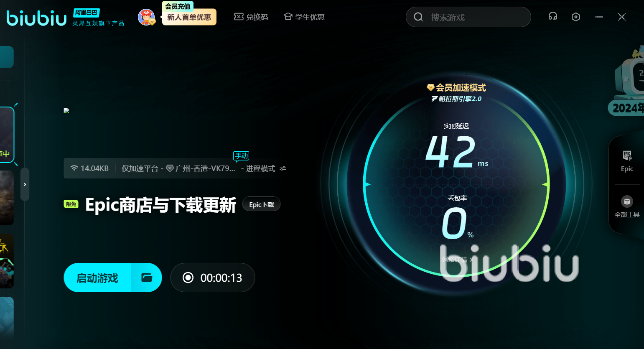Click the Epic下载 button

click(261, 204)
